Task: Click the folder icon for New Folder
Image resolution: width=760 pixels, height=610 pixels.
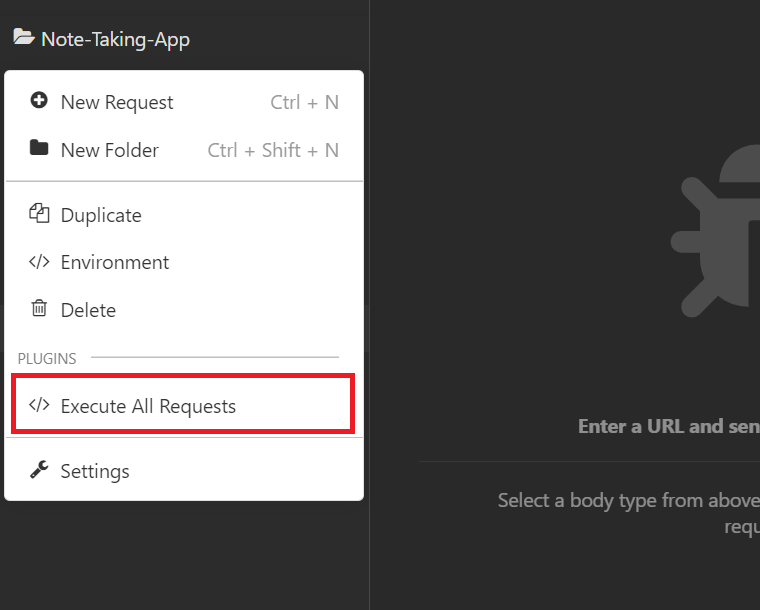Action: point(39,148)
